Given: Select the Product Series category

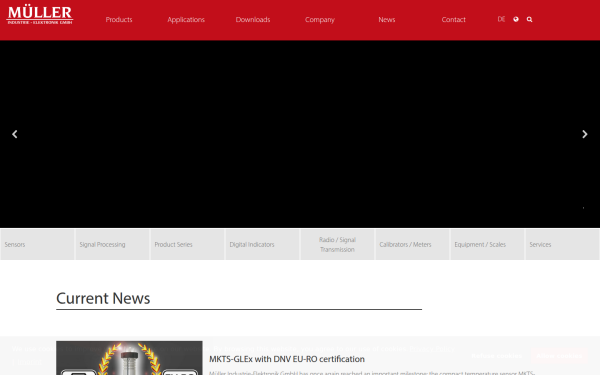Looking at the screenshot, I should [188, 245].
